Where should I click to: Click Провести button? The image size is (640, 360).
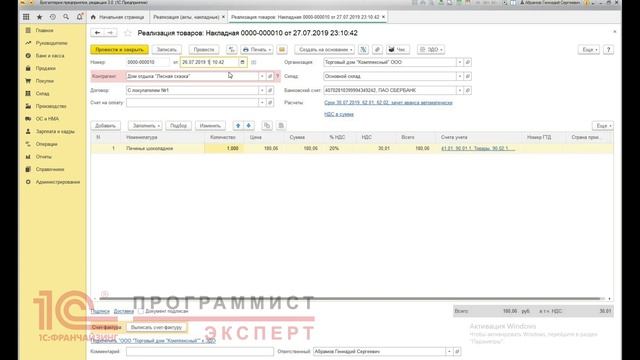[204, 49]
